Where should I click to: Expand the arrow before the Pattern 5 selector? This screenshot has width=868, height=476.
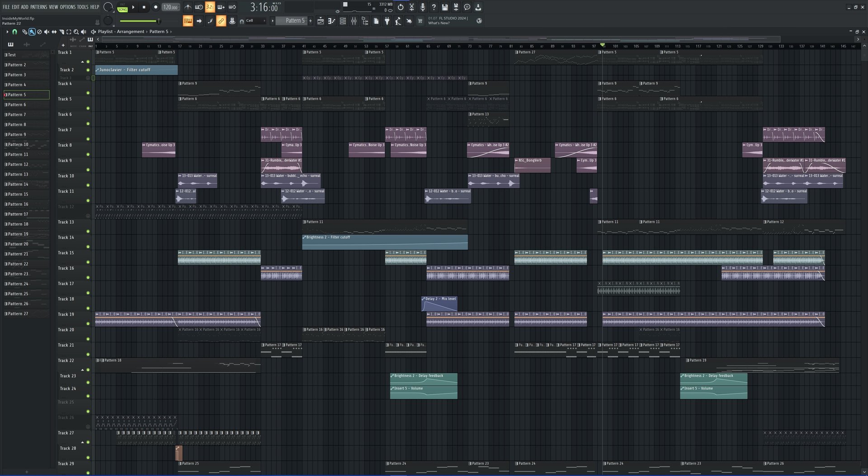pyautogui.click(x=272, y=21)
